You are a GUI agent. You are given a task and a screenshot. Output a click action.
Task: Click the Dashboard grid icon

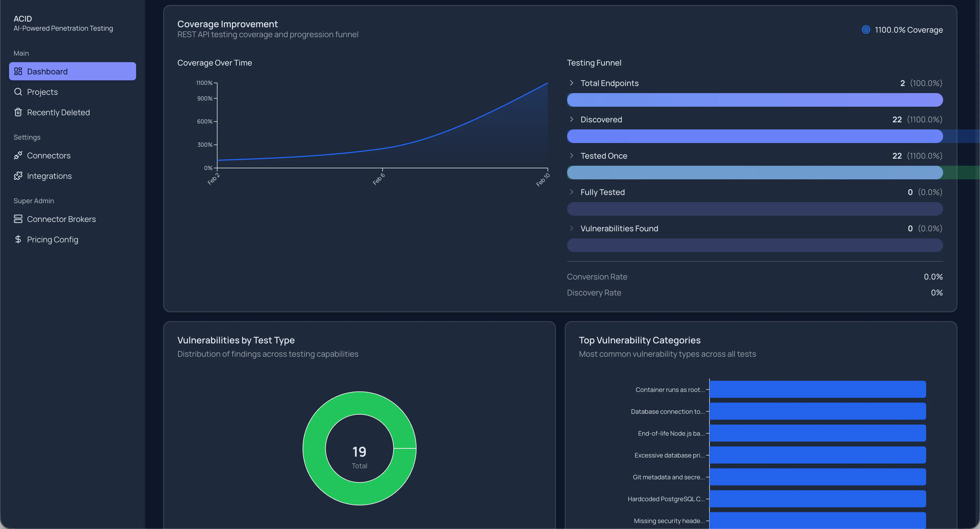[18, 71]
